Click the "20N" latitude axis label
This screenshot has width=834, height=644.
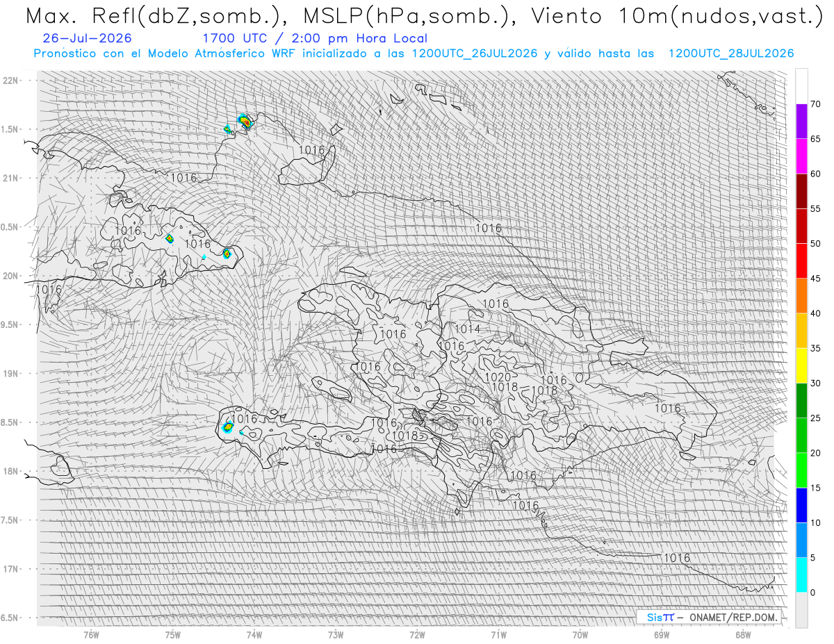(x=11, y=276)
